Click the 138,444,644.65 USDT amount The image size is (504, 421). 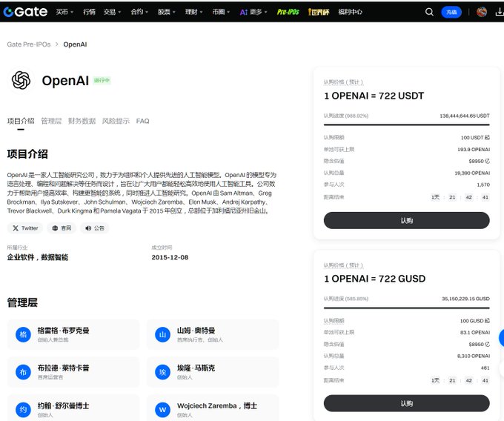click(465, 116)
